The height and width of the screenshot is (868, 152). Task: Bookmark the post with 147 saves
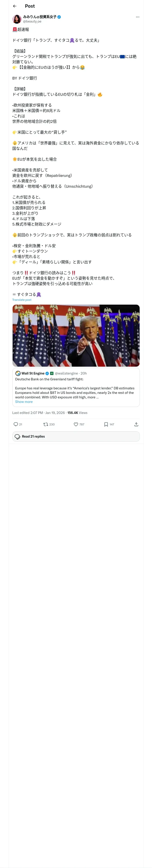click(106, 424)
